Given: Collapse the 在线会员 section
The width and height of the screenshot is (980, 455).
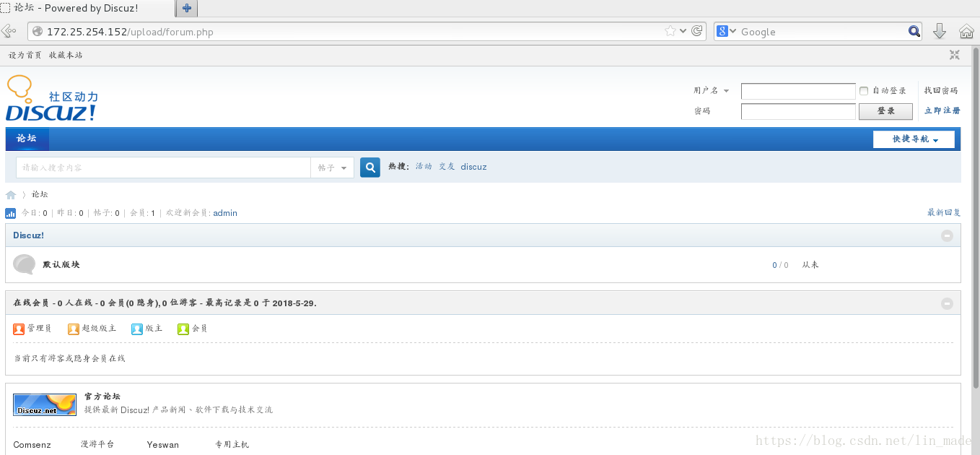Looking at the screenshot, I should click(948, 304).
